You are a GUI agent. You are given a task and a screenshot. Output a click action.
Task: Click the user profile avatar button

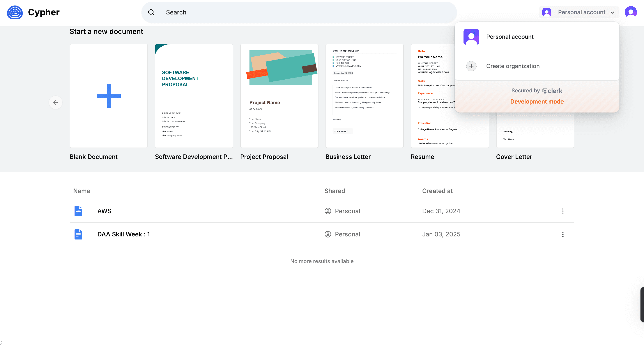[630, 12]
